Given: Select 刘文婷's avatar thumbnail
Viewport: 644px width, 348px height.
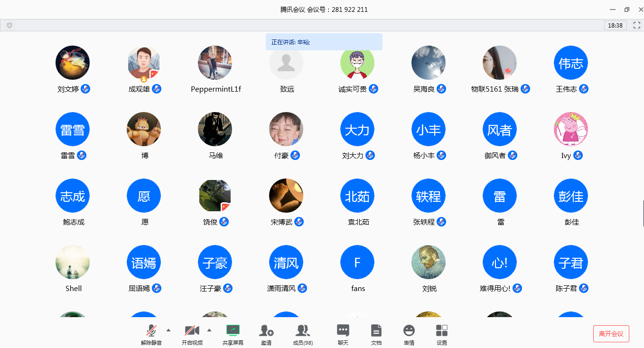Looking at the screenshot, I should click(x=73, y=63).
